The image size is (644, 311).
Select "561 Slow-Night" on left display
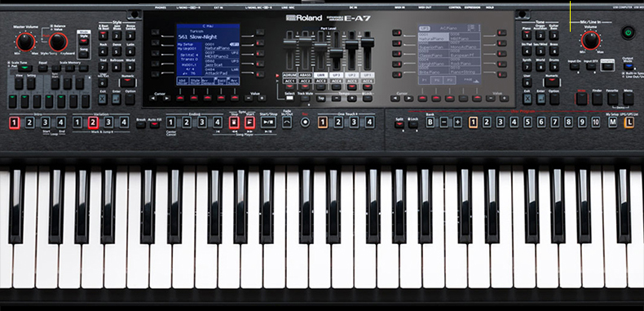click(198, 37)
